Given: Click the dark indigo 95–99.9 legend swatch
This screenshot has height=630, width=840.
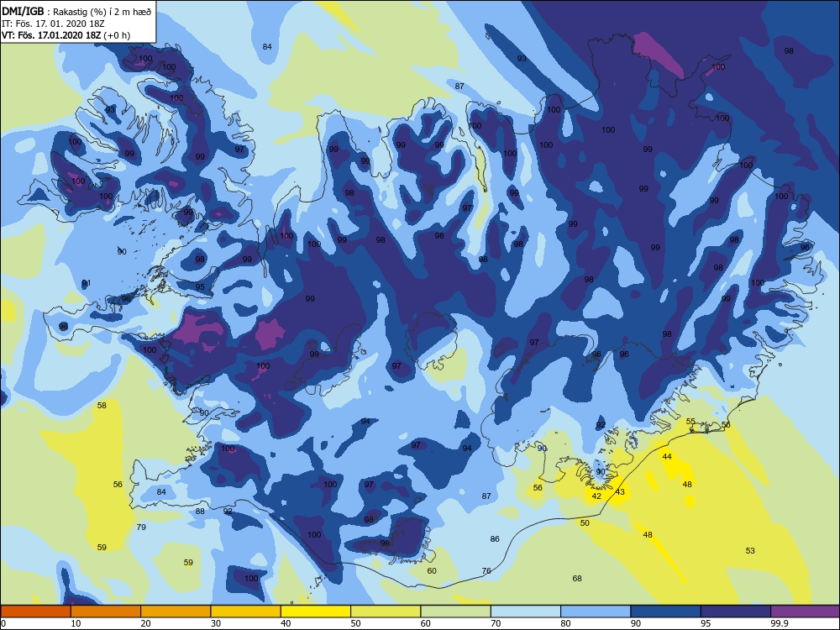Looking at the screenshot, I should [x=736, y=612].
